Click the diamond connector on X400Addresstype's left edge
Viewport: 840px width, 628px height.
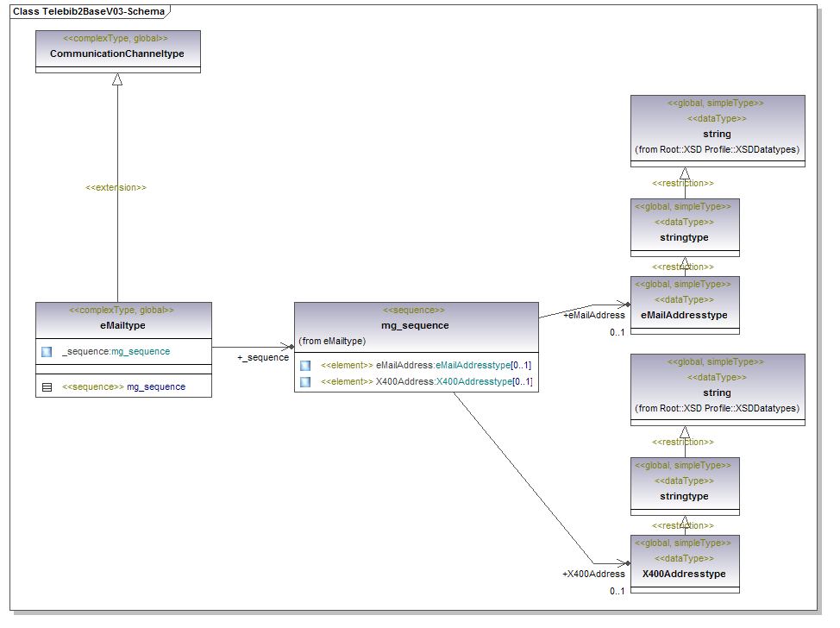point(627,563)
